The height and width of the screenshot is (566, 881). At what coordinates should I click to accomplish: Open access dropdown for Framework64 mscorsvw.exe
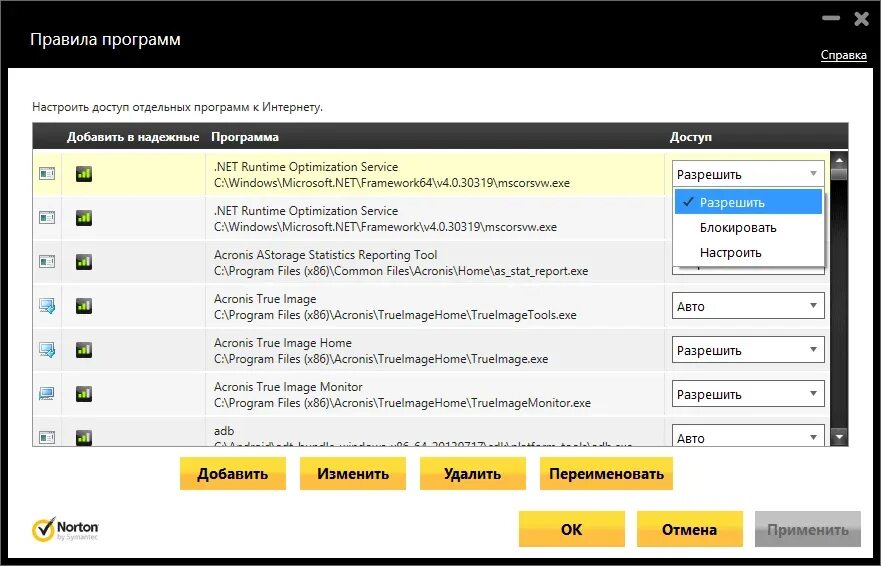point(748,174)
